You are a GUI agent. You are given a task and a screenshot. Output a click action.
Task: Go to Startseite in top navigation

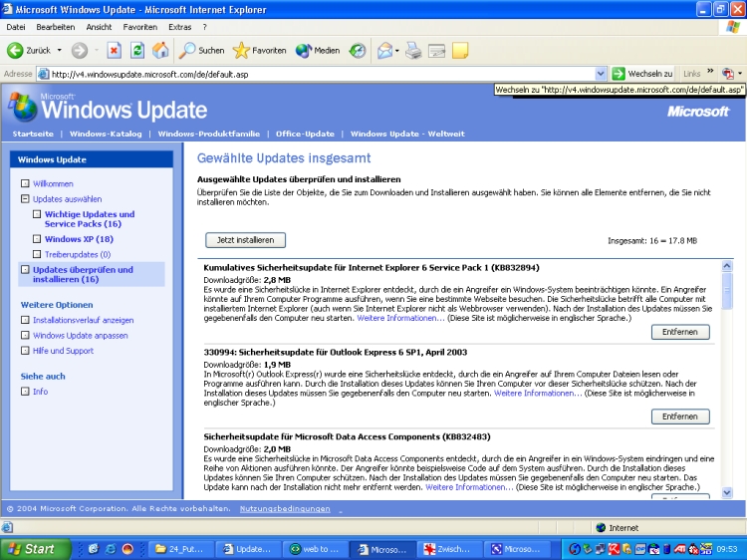tap(33, 134)
